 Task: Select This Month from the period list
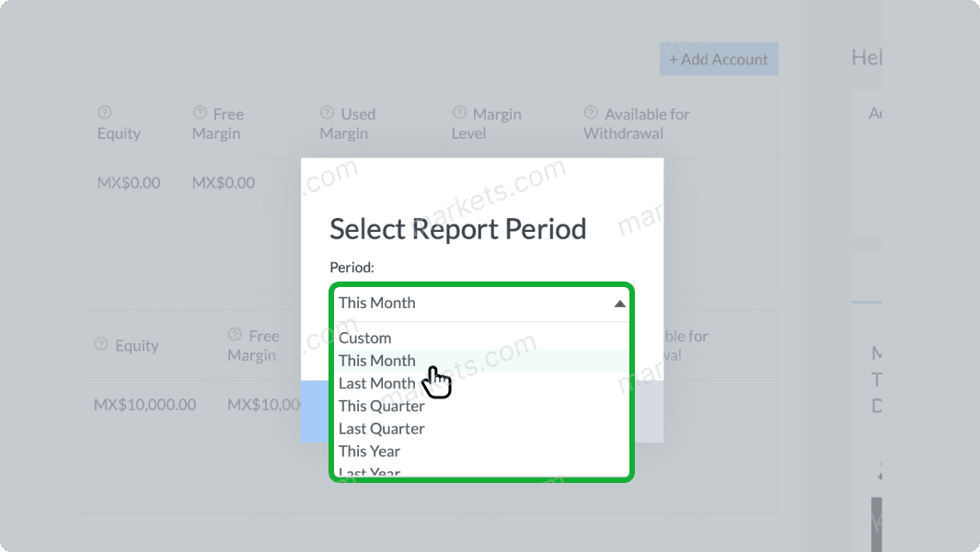coord(376,361)
